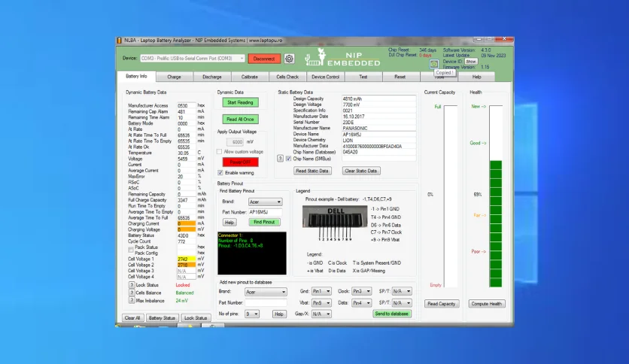Click Show next to Device ID
Image resolution: width=629 pixels, height=364 pixels.
pos(471,62)
